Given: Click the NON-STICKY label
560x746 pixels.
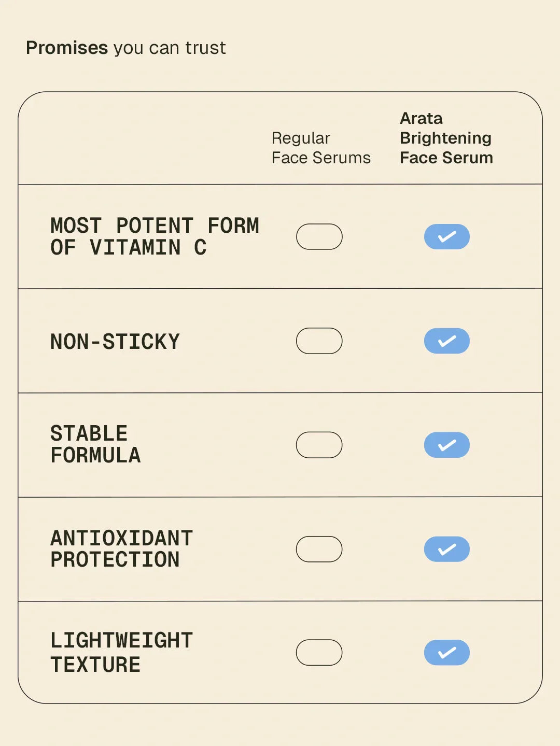Looking at the screenshot, I should point(115,342).
